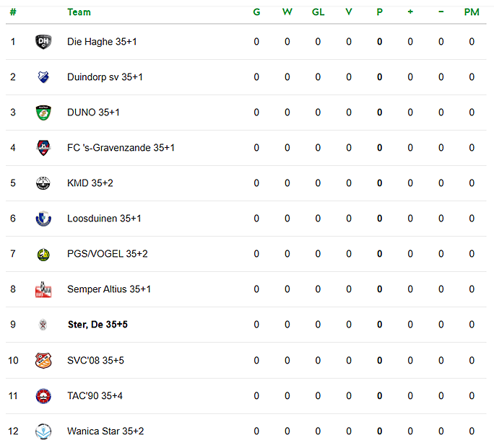Click the Loosduinen club crest
Image resolution: width=494 pixels, height=448 pixels.
tap(43, 219)
